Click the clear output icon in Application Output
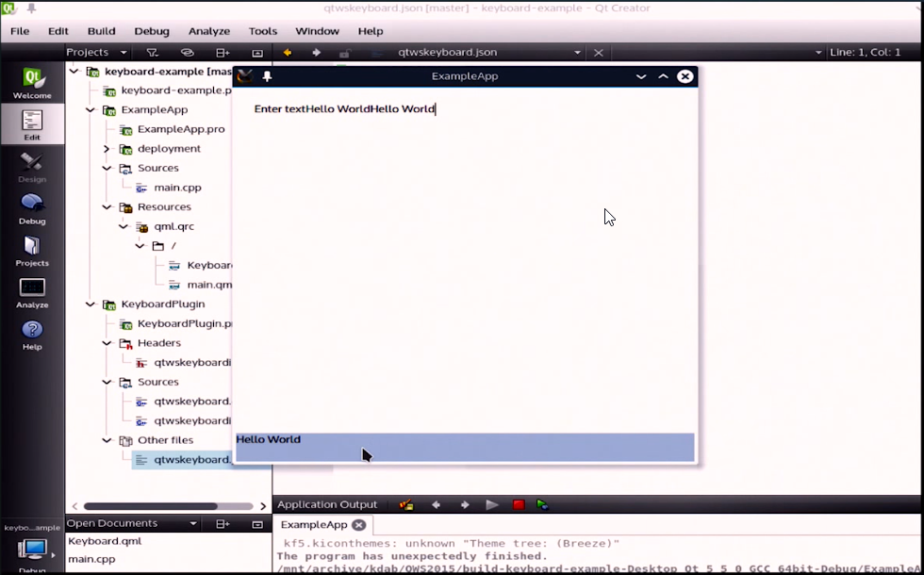 [406, 505]
